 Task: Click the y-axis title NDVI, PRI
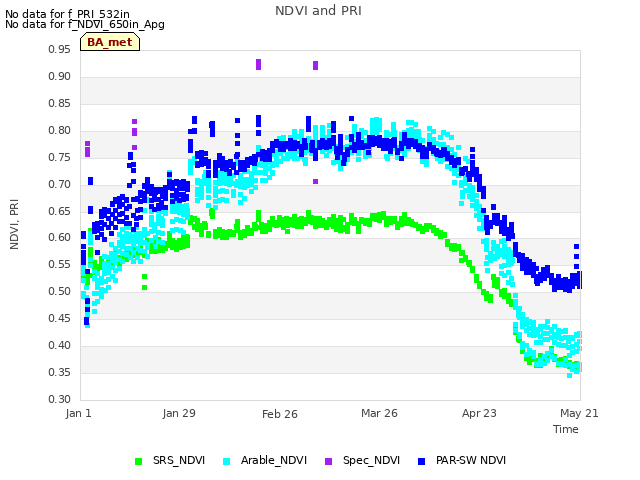click(14, 224)
